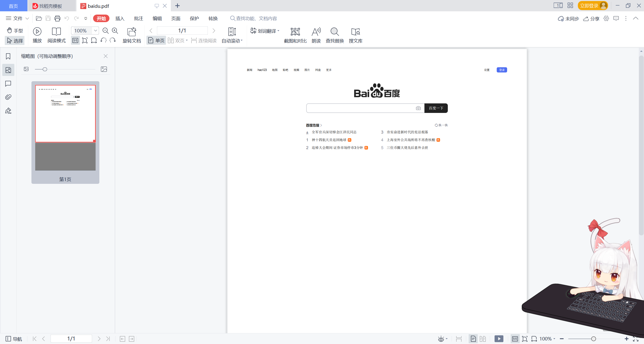Open the attachments paperclip panel

(x=8, y=97)
